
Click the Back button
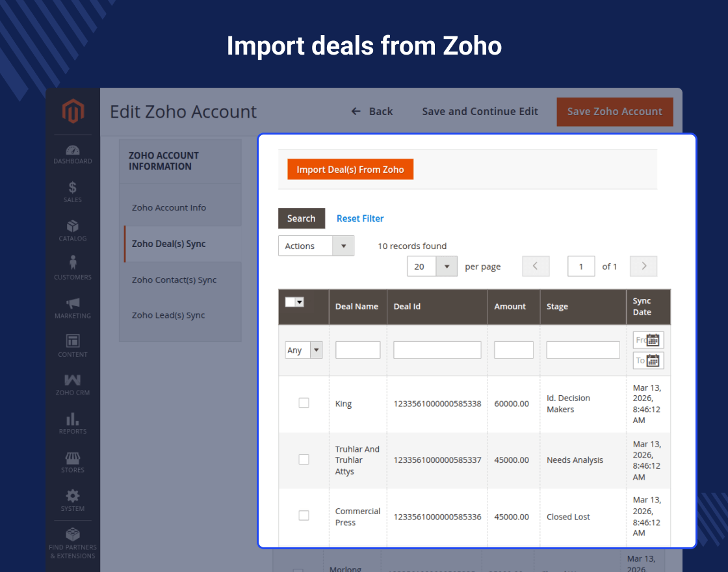click(372, 111)
